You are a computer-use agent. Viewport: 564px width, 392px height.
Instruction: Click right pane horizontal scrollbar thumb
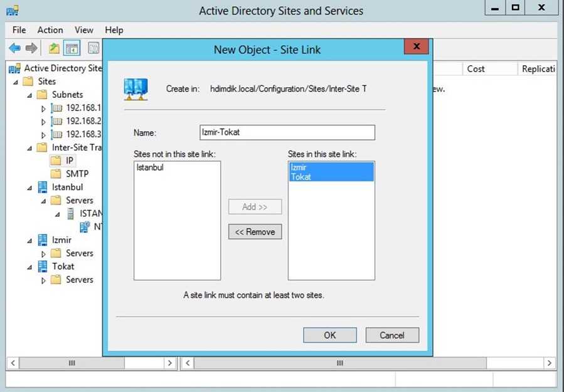(x=340, y=363)
